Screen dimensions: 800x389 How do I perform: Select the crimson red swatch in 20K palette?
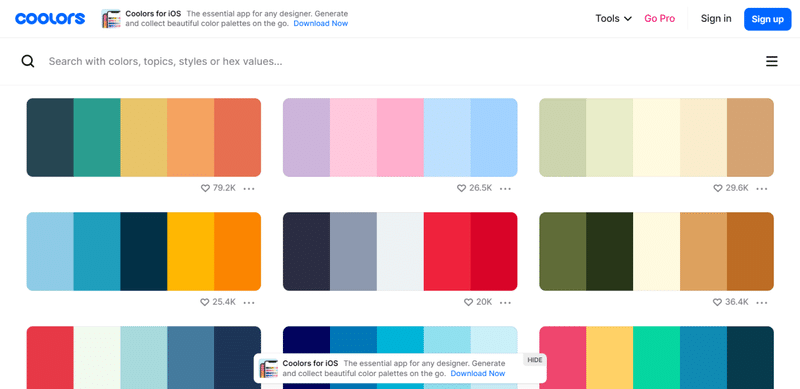click(x=494, y=251)
